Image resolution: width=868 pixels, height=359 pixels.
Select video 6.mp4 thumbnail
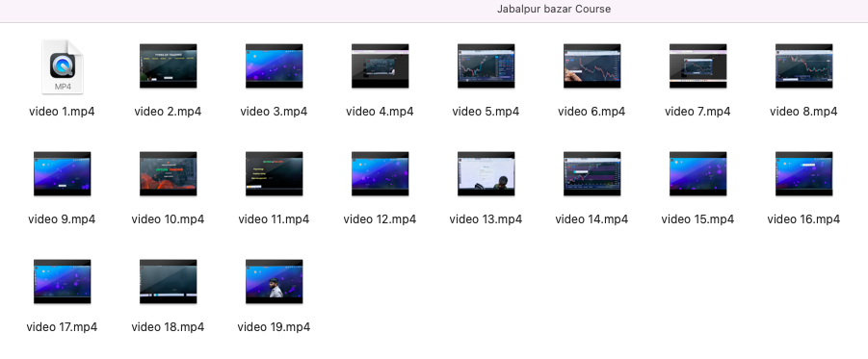click(592, 65)
